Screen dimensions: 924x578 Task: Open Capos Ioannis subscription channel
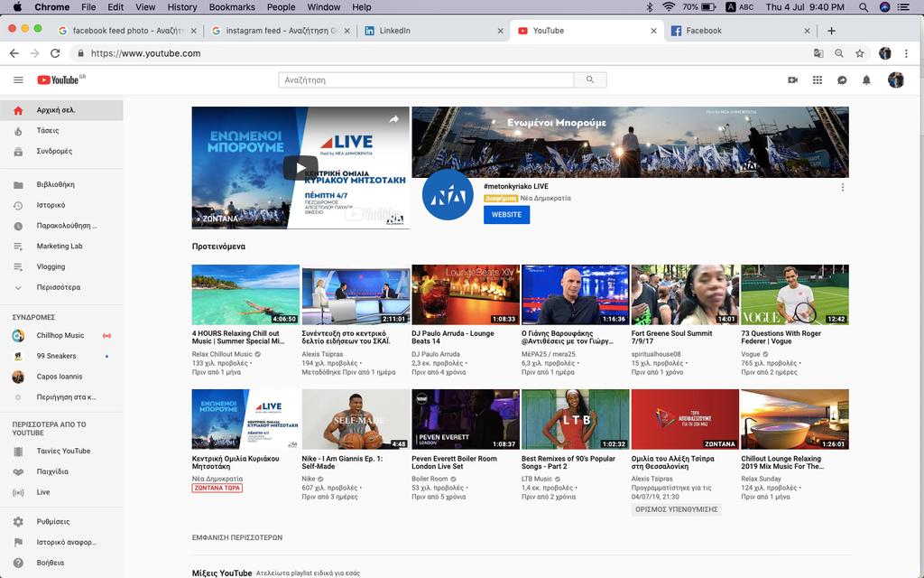tap(61, 377)
